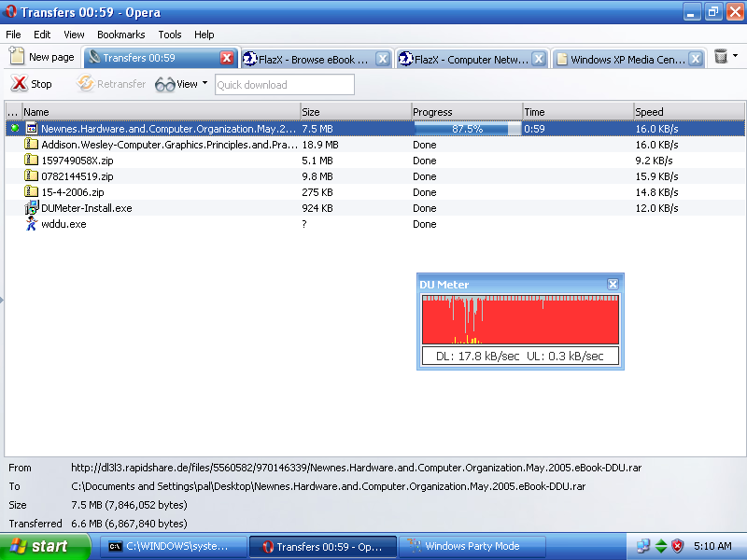747x560 pixels.
Task: Switch to the Transfers 00:59 tab
Action: click(139, 58)
